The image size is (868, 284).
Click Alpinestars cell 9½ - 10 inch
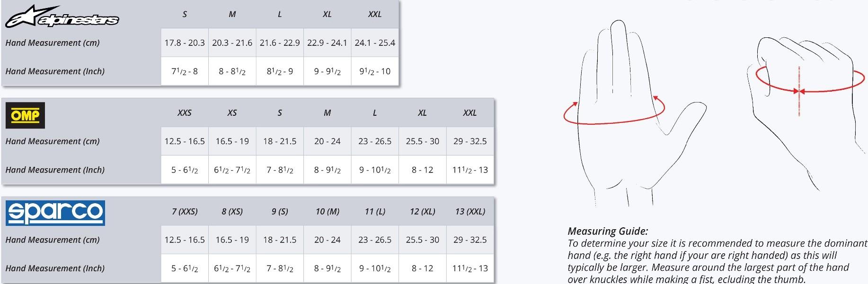click(375, 71)
